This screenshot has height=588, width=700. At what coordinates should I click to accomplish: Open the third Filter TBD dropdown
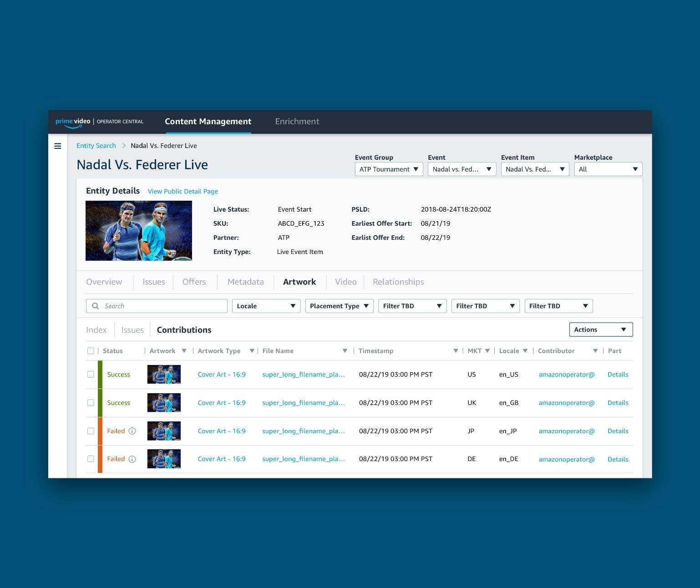coord(559,306)
